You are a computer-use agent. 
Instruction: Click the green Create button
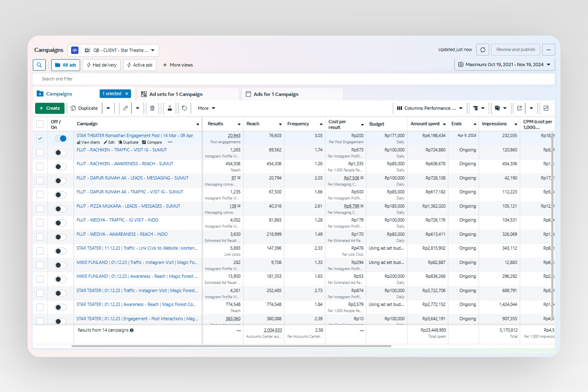pyautogui.click(x=49, y=108)
